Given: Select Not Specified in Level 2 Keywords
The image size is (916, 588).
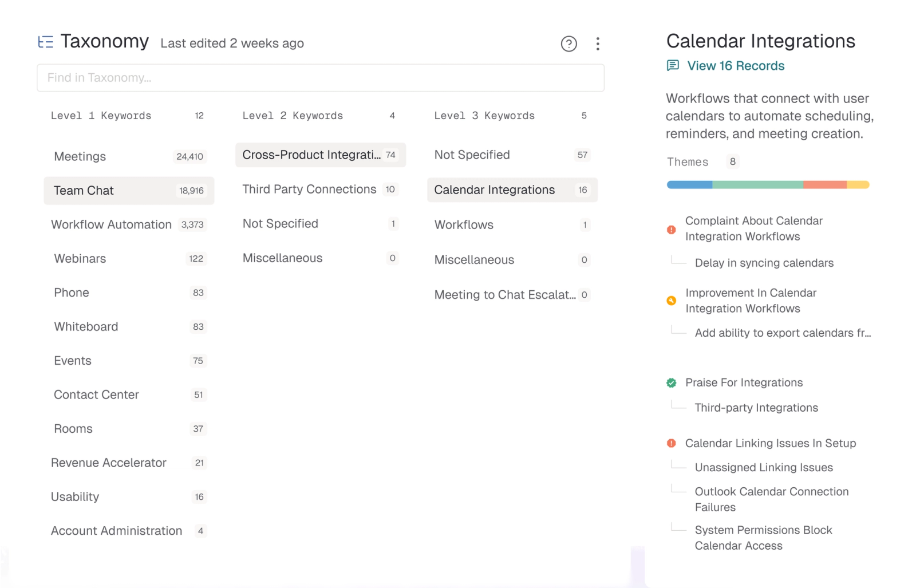Looking at the screenshot, I should [321, 224].
